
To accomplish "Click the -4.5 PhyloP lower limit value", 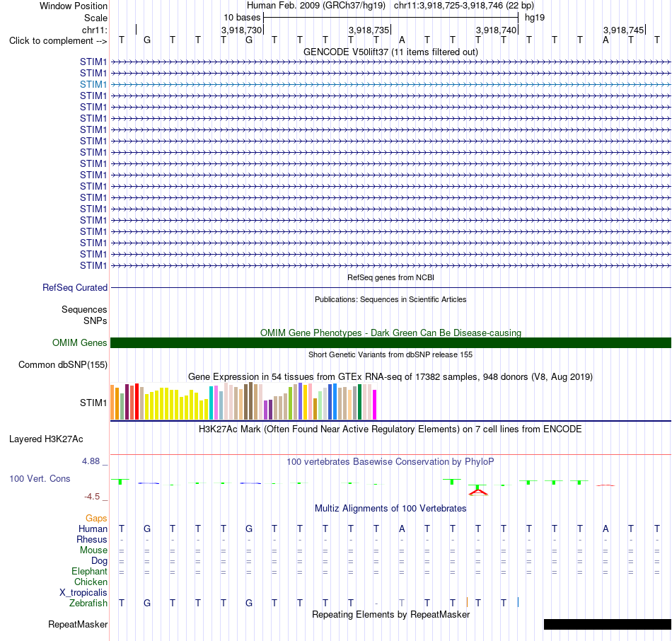I will pos(92,497).
